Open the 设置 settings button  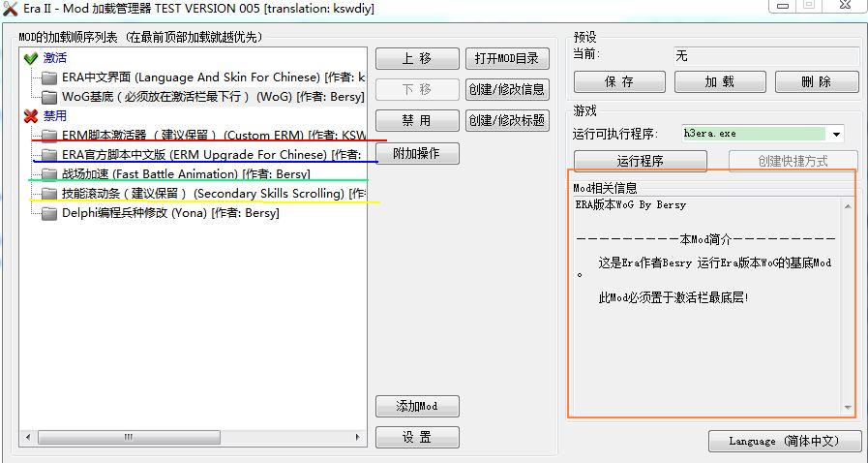click(x=416, y=438)
